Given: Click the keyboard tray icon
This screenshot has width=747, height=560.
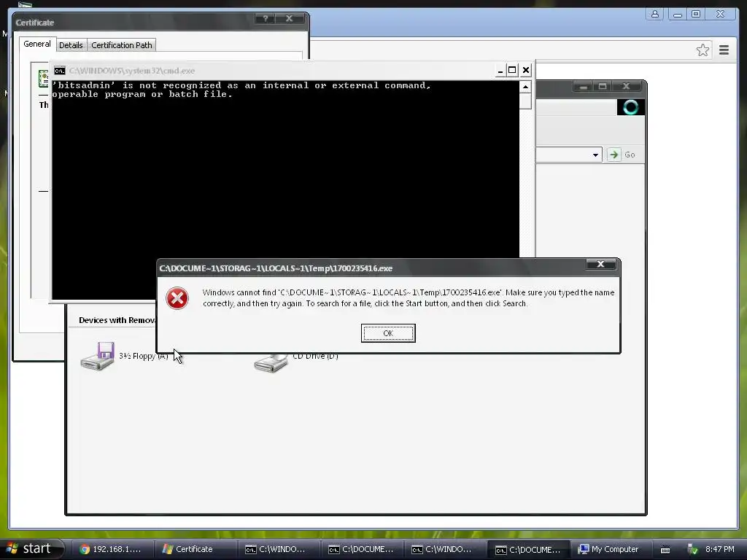Looking at the screenshot, I should 665,550.
